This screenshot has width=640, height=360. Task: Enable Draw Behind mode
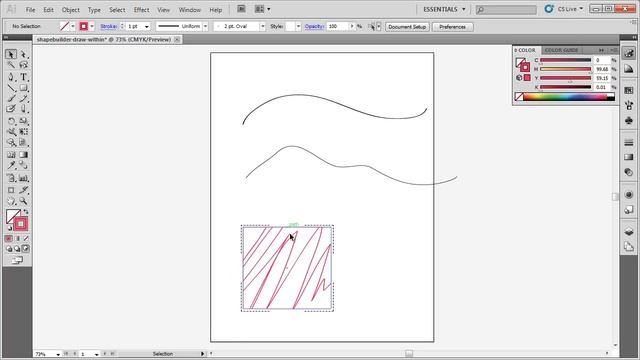point(18,249)
